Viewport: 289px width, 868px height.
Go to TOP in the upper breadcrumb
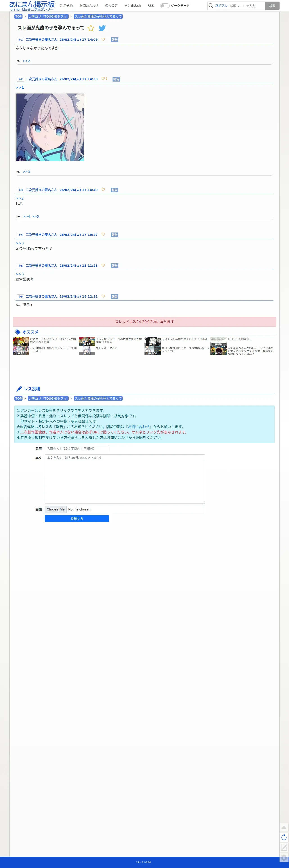(18, 16)
